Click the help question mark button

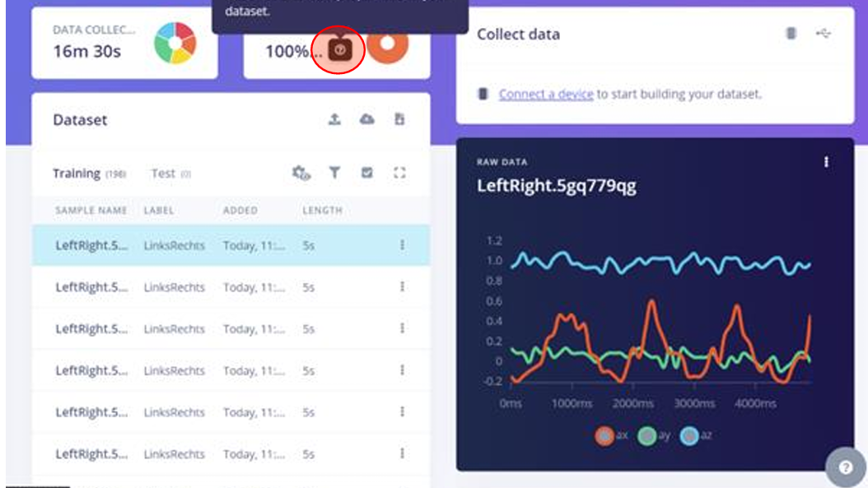846,467
